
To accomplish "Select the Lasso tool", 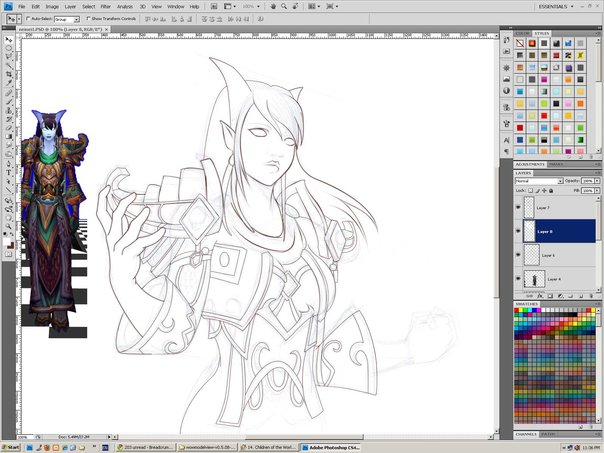I will click(8, 57).
